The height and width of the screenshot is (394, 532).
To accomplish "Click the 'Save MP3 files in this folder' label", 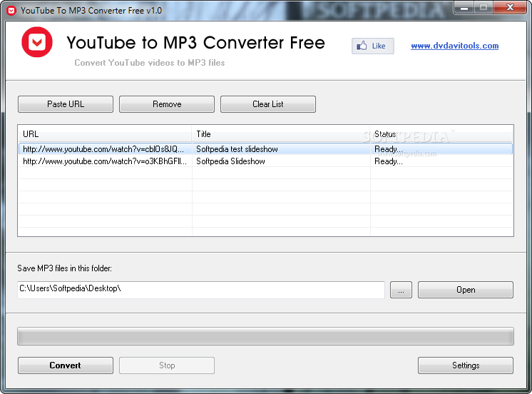I will click(64, 268).
